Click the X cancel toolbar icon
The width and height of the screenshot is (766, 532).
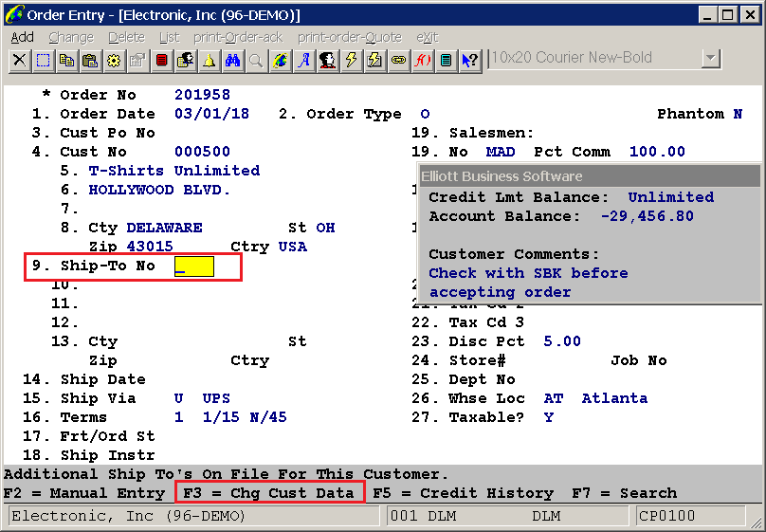coord(20,61)
